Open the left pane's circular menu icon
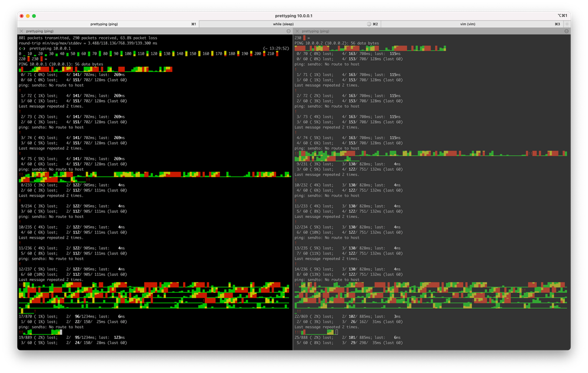 (288, 31)
